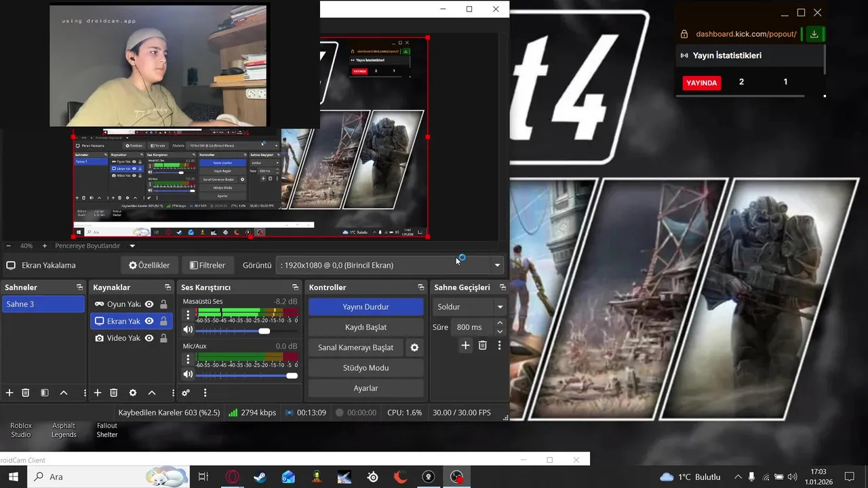
Task: Pop out the Kontroller dock
Action: tap(421, 287)
